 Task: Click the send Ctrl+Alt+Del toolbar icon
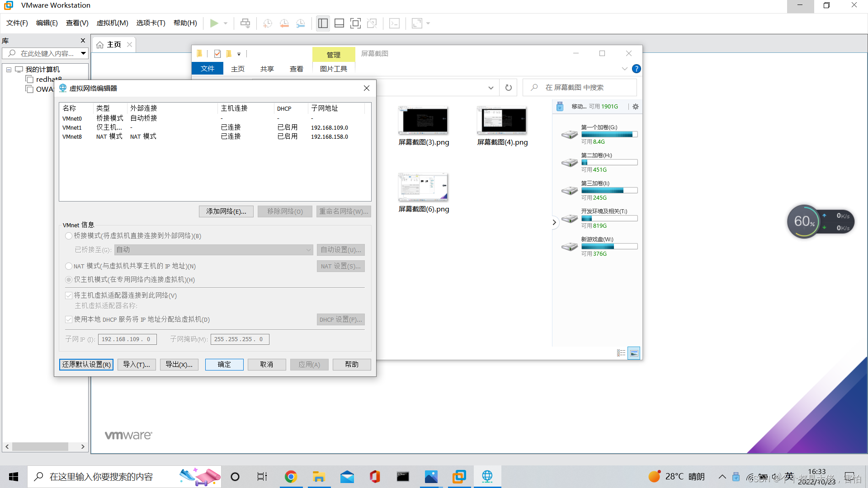pos(245,23)
